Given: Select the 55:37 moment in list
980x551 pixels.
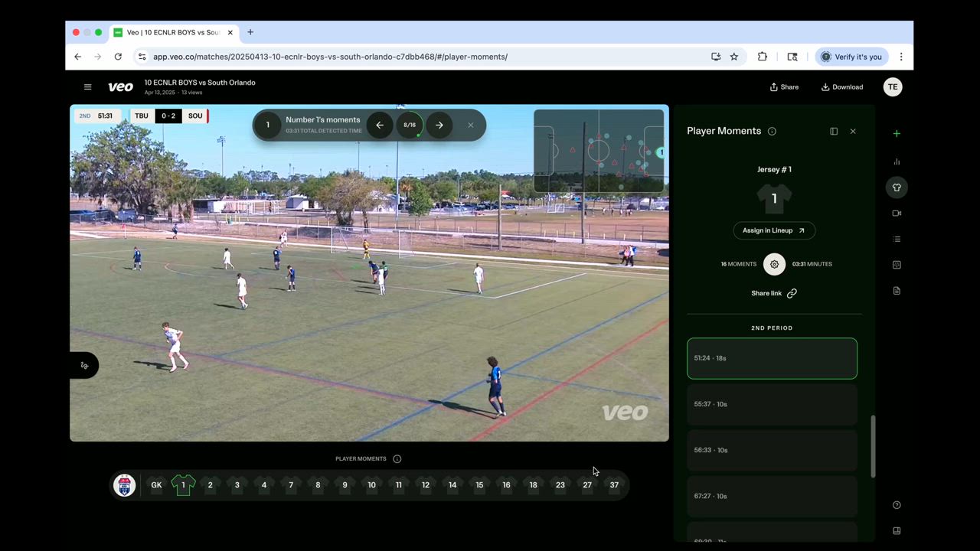Looking at the screenshot, I should pyautogui.click(x=772, y=404).
